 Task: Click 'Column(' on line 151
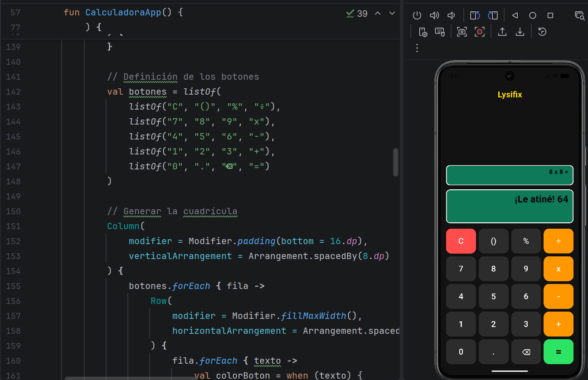pos(126,226)
